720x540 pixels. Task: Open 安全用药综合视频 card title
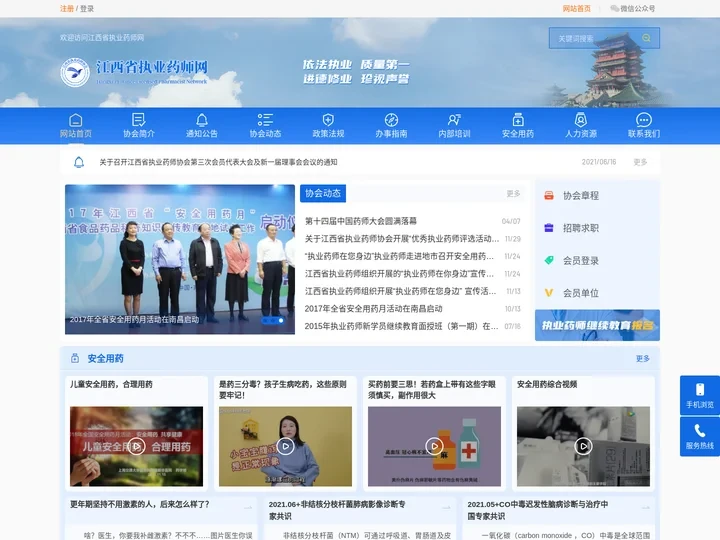547,384
